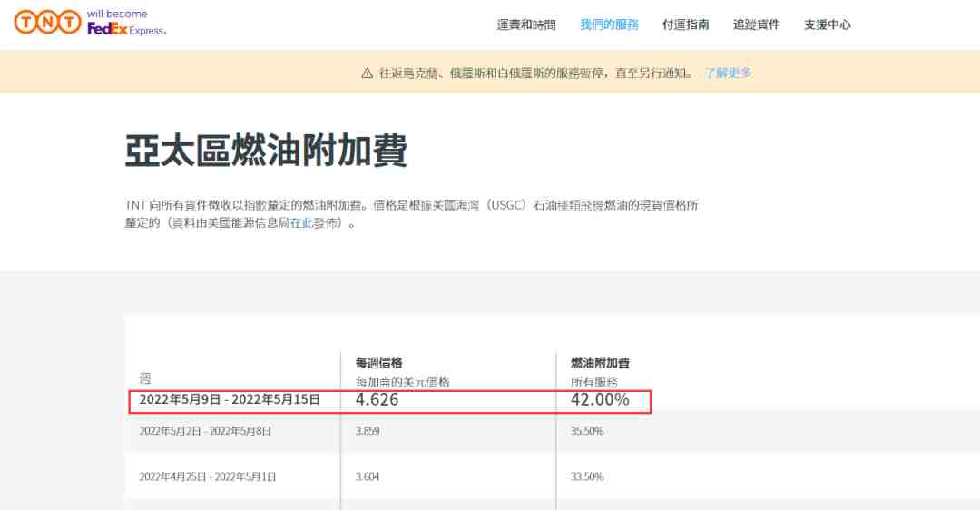
Task: Click the warning triangle icon in banner
Action: tap(367, 74)
